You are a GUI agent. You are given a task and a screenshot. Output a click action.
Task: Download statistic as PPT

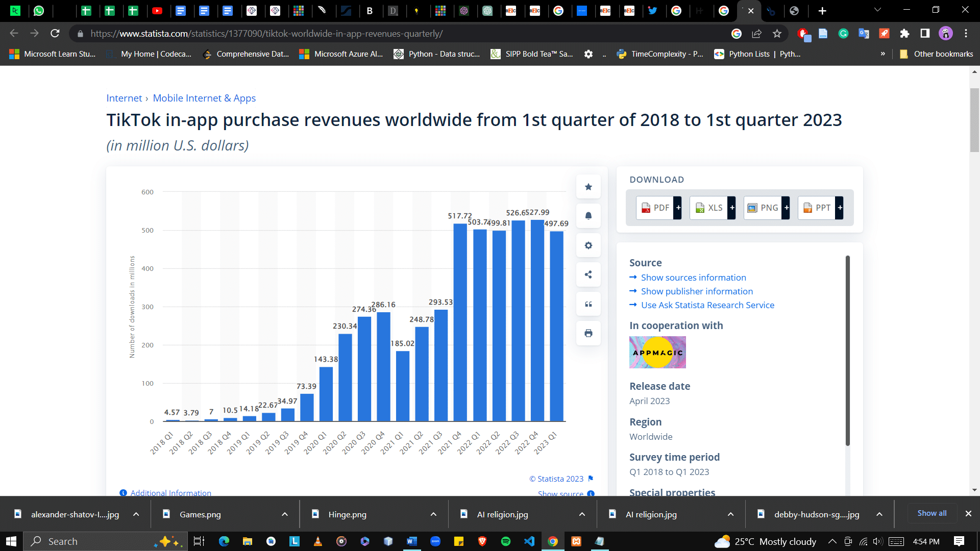click(x=821, y=208)
